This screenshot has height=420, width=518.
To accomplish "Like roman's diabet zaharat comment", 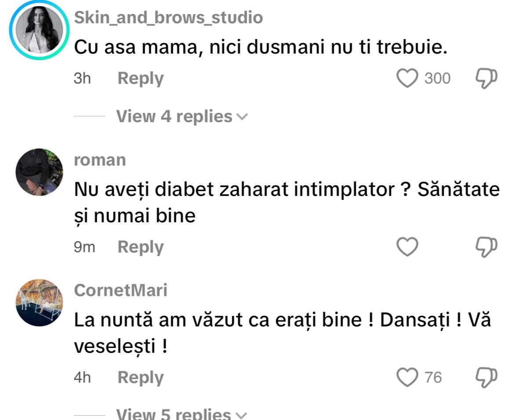I will [407, 247].
